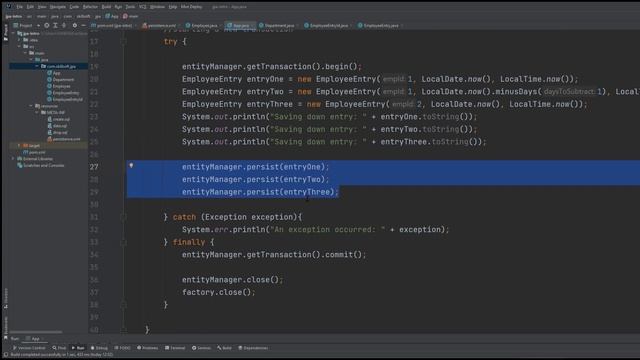This screenshot has width=640, height=360.
Task: Select EmployeeEntry class in project tree
Action: 63,93
